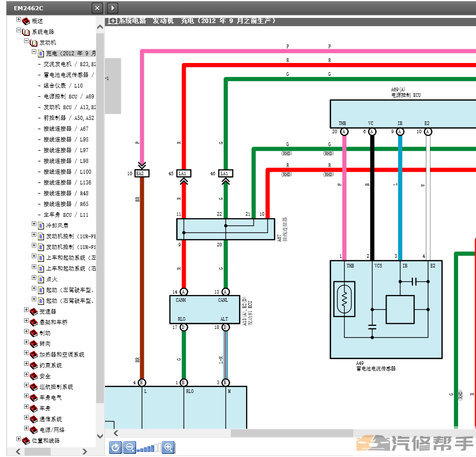Open 起动 (右驾驶车型 page
Image resolution: width=476 pixels, height=457 pixels.
point(70,301)
